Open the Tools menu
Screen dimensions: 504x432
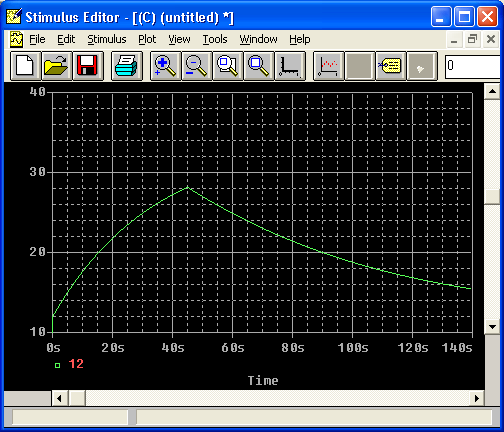(x=215, y=39)
